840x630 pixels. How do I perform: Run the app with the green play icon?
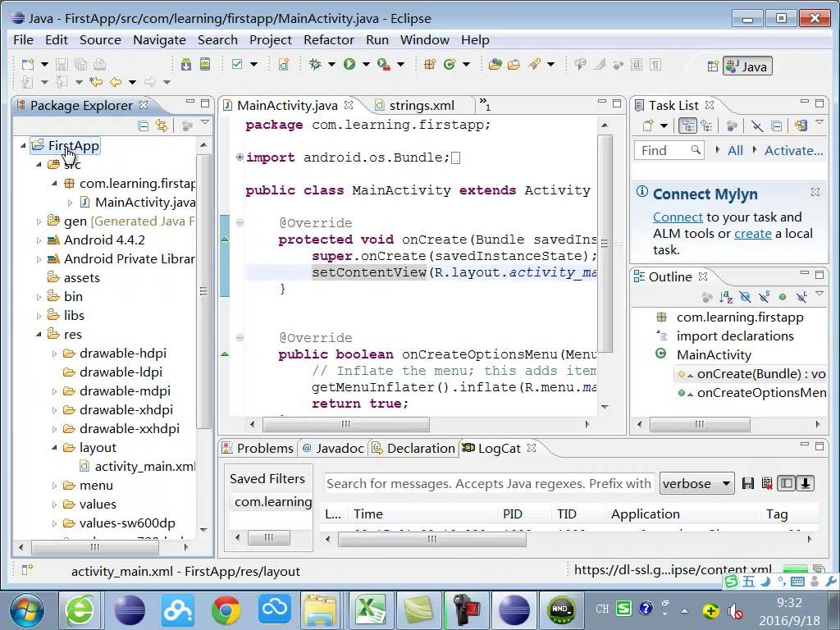(349, 65)
